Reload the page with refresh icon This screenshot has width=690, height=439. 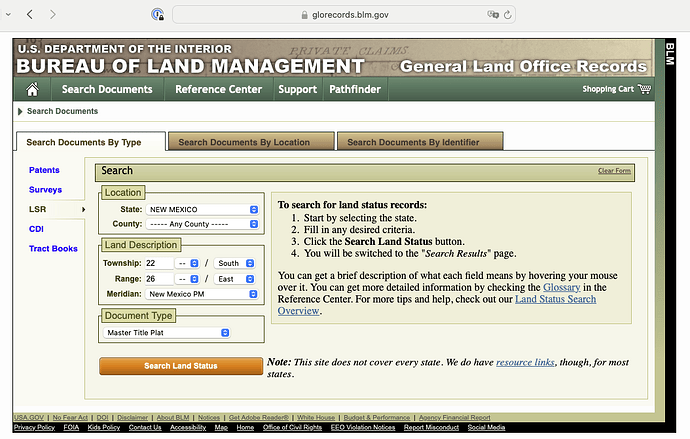(x=508, y=15)
